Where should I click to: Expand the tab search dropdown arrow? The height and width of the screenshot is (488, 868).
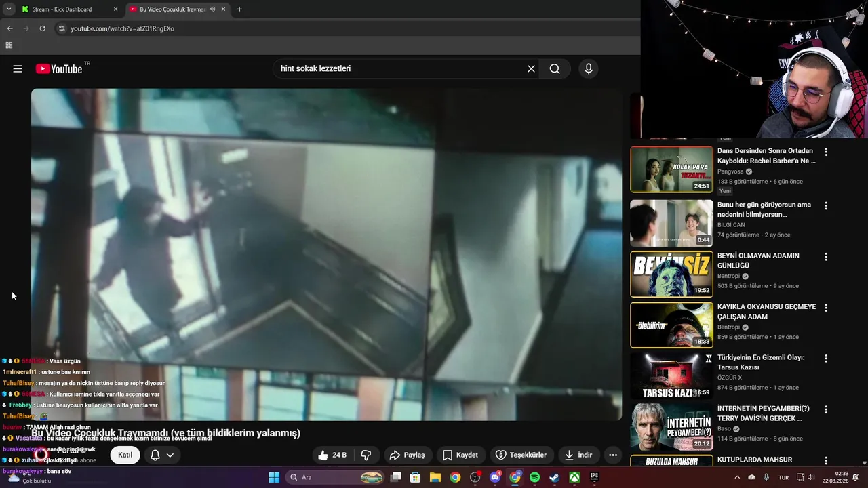coord(8,9)
